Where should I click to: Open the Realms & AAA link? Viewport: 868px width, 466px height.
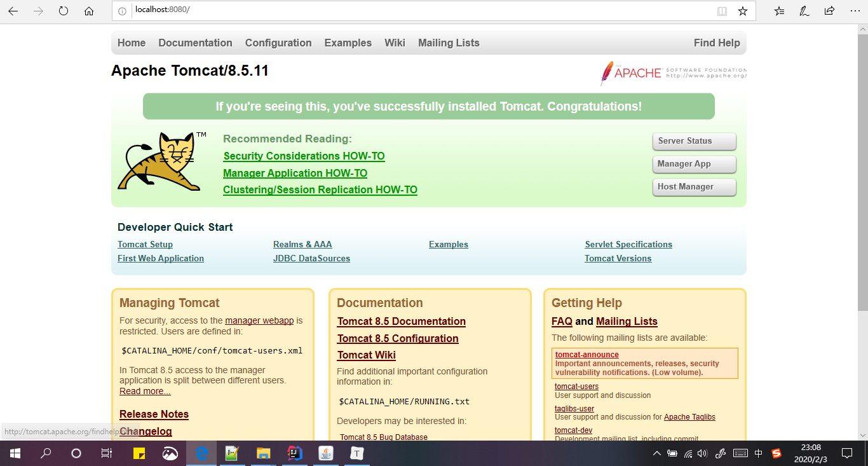click(x=302, y=244)
